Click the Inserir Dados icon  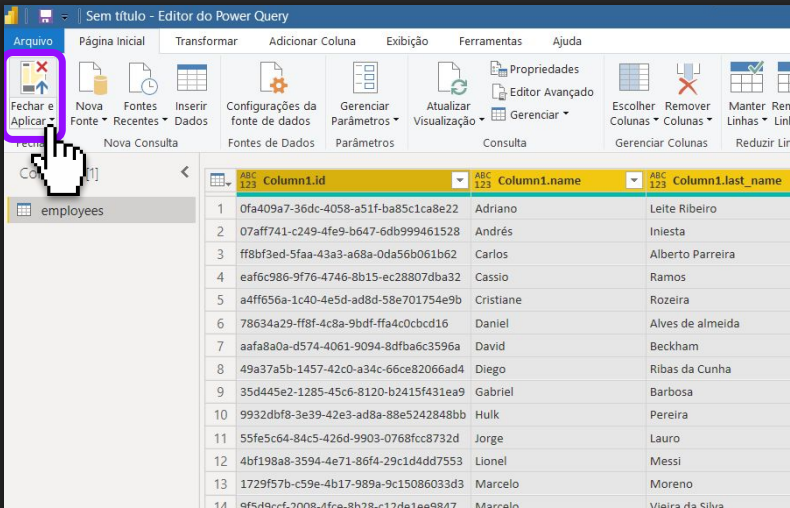pyautogui.click(x=191, y=78)
